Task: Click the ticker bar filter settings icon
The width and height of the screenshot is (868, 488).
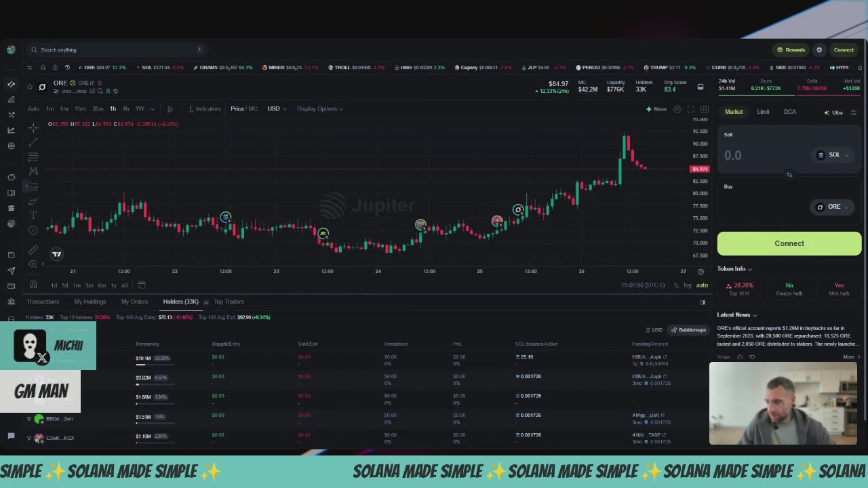Action: pyautogui.click(x=29, y=67)
